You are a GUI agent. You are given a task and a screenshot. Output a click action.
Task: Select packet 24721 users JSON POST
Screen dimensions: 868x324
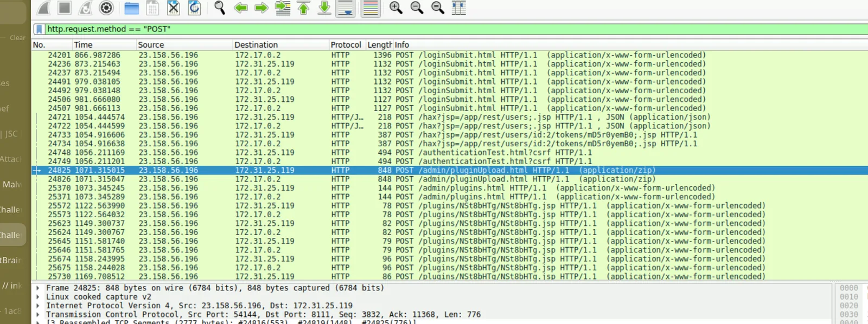tap(450, 117)
